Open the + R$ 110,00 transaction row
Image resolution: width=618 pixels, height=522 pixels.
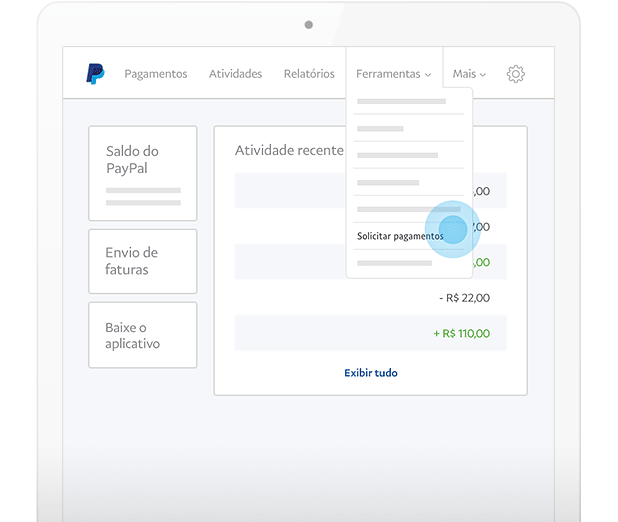tap(370, 333)
